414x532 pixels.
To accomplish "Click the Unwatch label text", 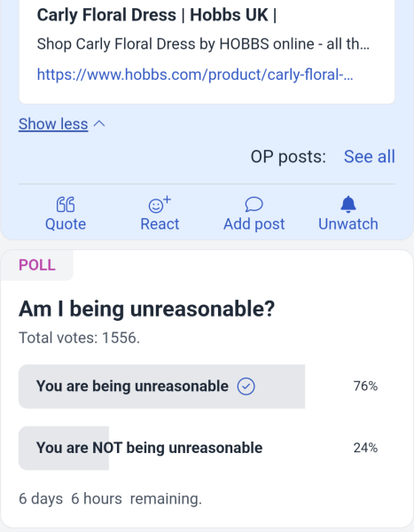I will [x=348, y=224].
